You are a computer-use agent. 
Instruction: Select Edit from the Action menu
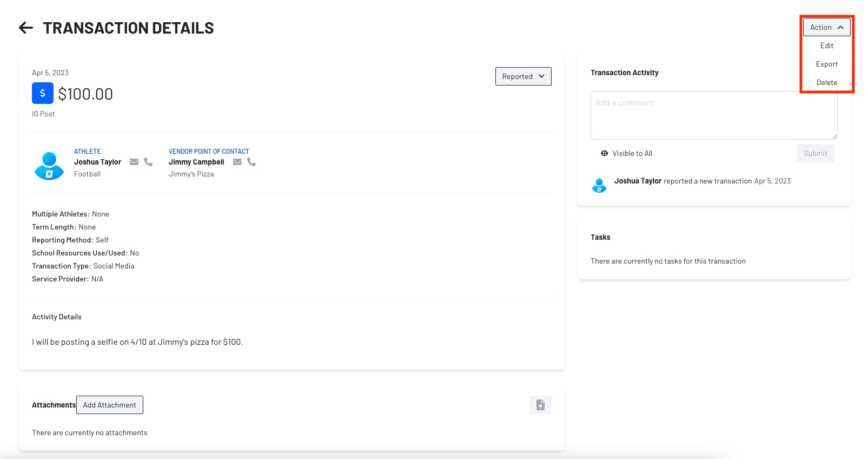pyautogui.click(x=826, y=46)
